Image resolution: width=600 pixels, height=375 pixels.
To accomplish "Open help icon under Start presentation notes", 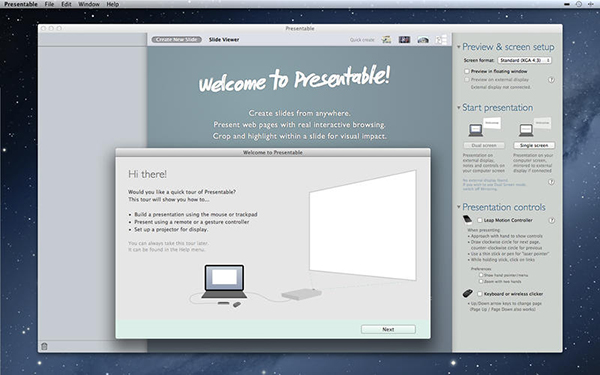I will (551, 182).
